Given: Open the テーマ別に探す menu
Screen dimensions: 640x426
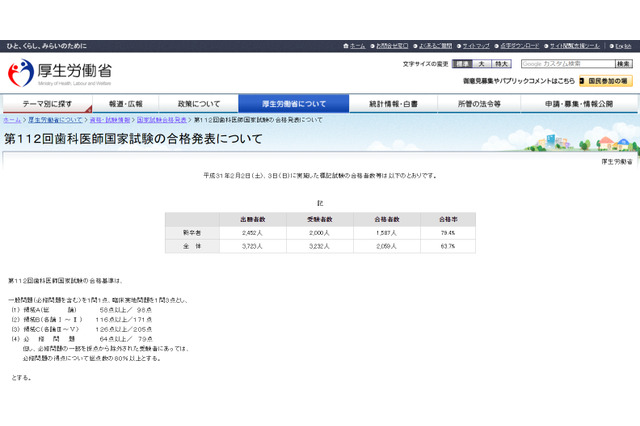Looking at the screenshot, I should pyautogui.click(x=47, y=104).
